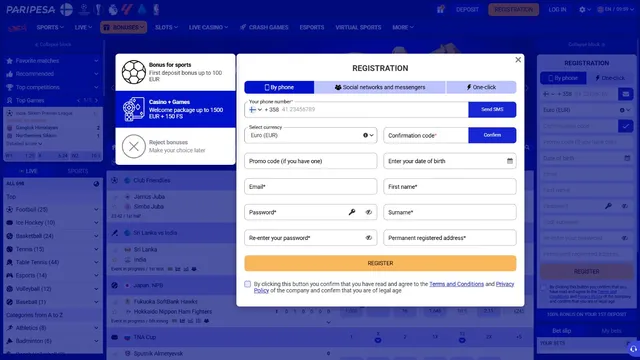The image size is (640, 360).
Task: Close the registration dialog
Action: tap(518, 60)
